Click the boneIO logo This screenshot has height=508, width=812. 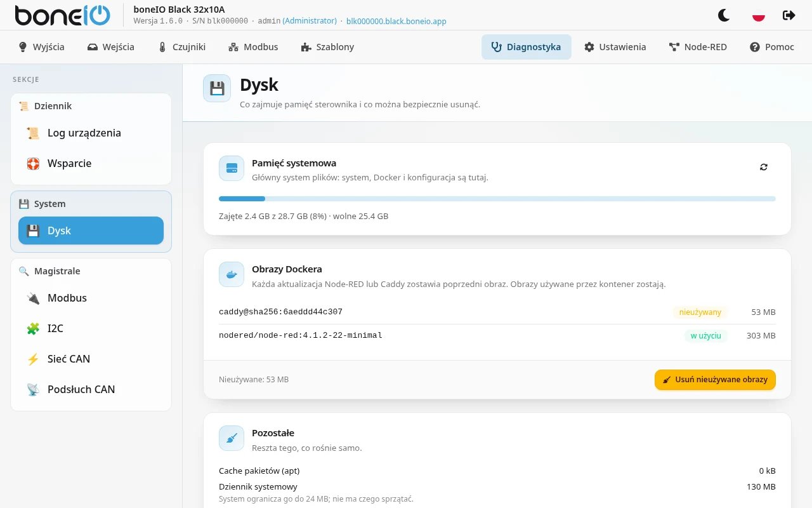point(62,15)
